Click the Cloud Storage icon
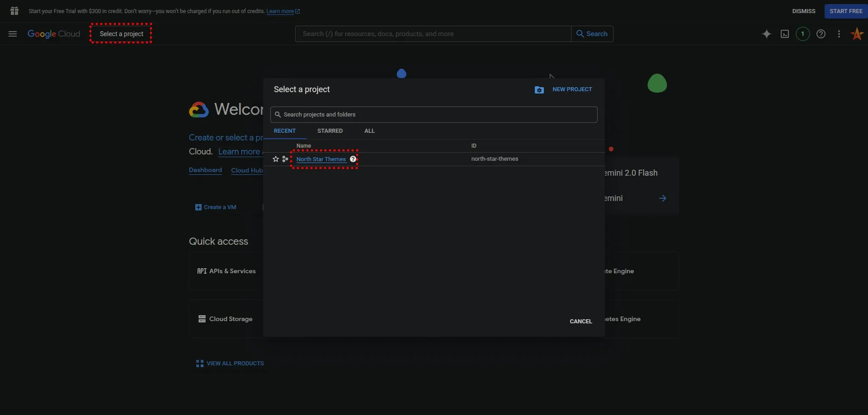 click(x=202, y=319)
